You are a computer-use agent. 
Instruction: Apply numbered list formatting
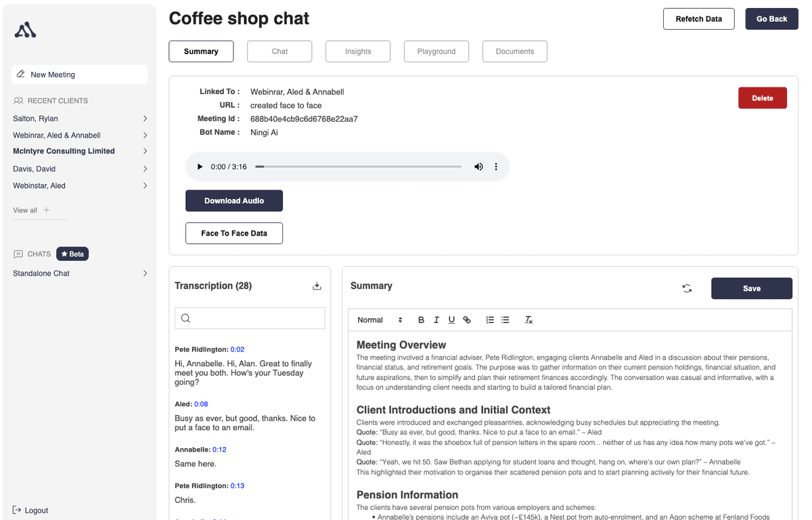[490, 320]
